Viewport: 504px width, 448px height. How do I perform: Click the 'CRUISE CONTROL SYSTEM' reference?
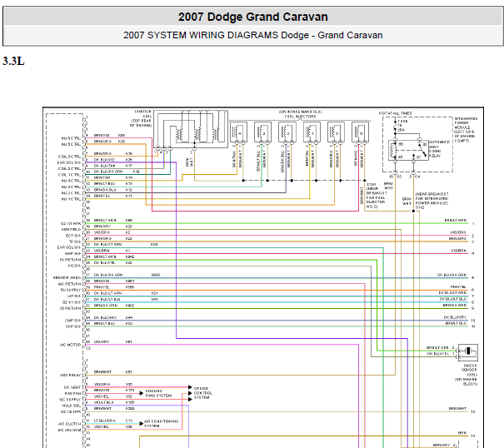(202, 393)
